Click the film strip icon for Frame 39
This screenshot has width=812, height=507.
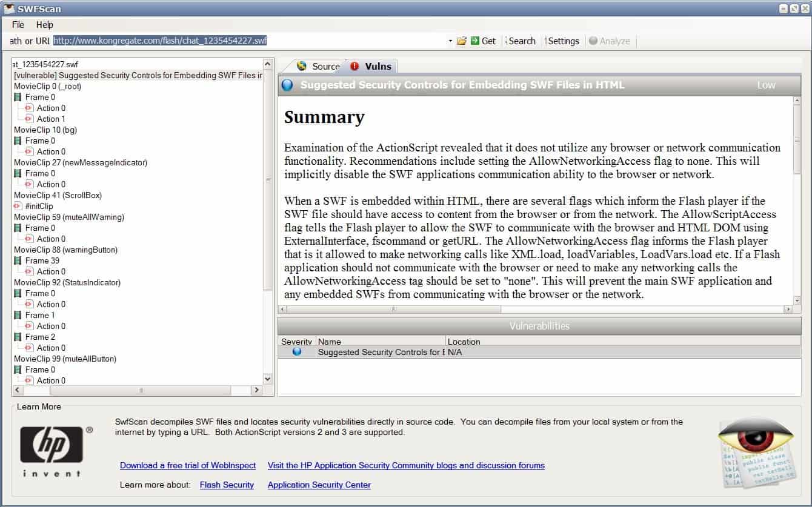[18, 260]
